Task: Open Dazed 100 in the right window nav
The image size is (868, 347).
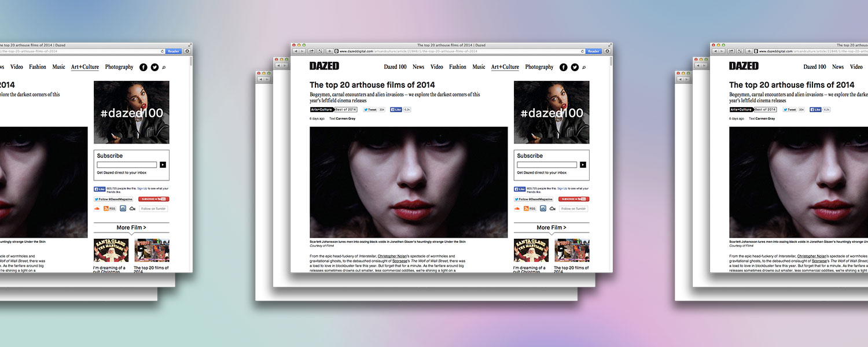Action: [815, 67]
